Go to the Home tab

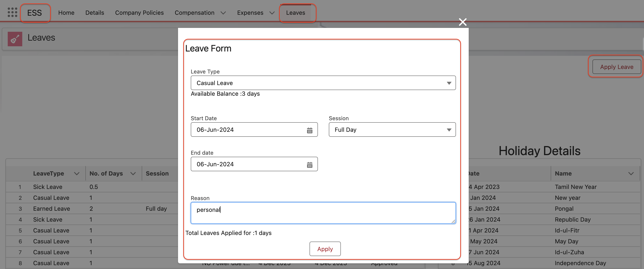(x=66, y=13)
